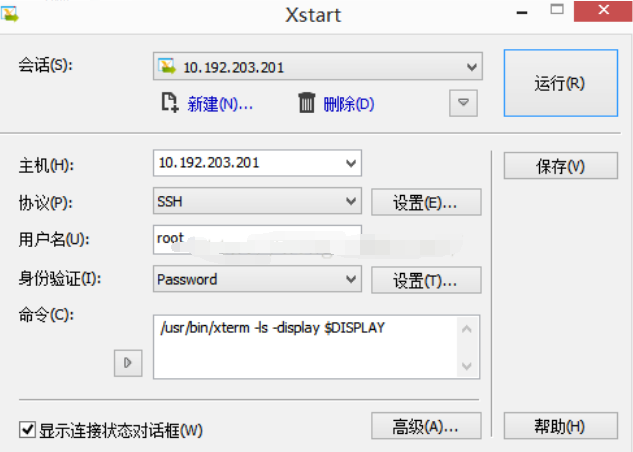This screenshot has width=633, height=452.
Task: Click the small triangle options button
Action: (463, 103)
